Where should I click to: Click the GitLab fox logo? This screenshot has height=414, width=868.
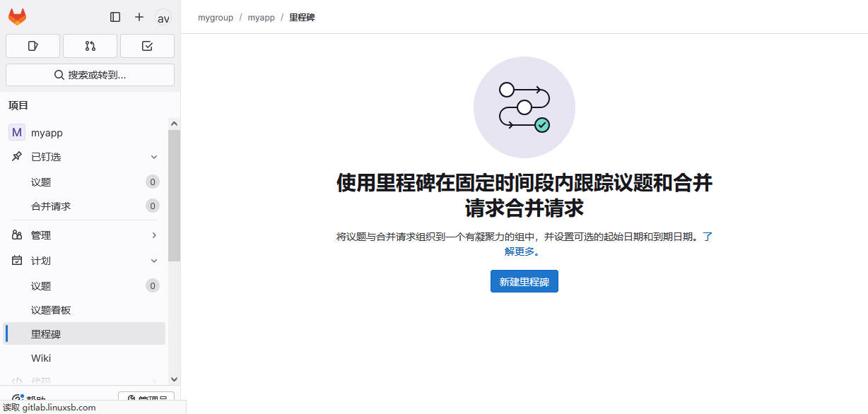17,17
